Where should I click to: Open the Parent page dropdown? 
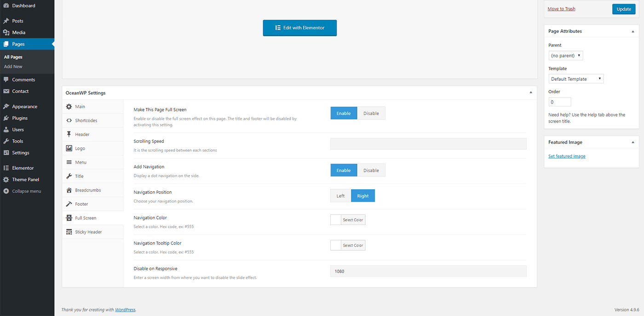566,56
